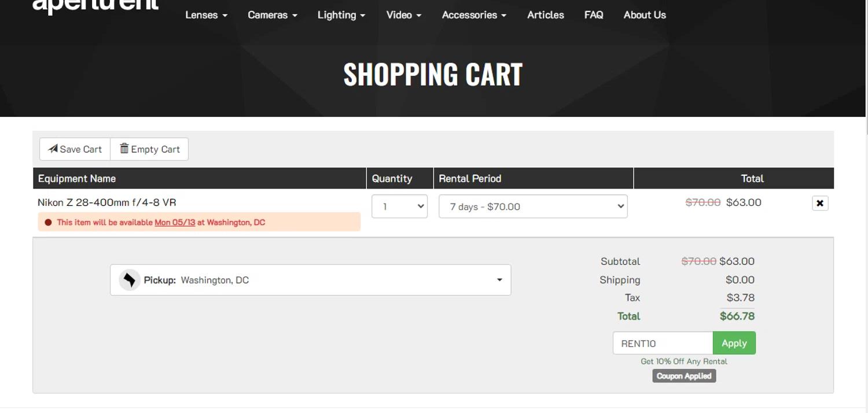Click the Empty Cart button
The image size is (868, 413).
coord(149,149)
